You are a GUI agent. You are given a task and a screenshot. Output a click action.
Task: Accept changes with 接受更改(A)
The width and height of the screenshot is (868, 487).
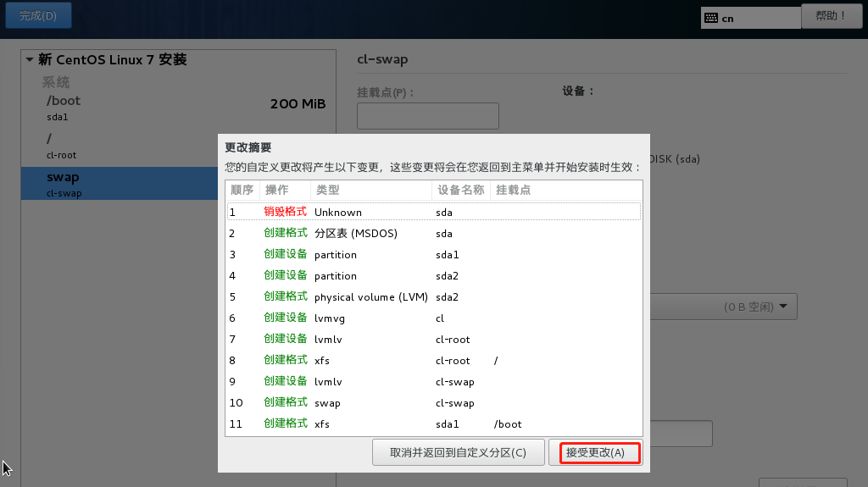596,452
